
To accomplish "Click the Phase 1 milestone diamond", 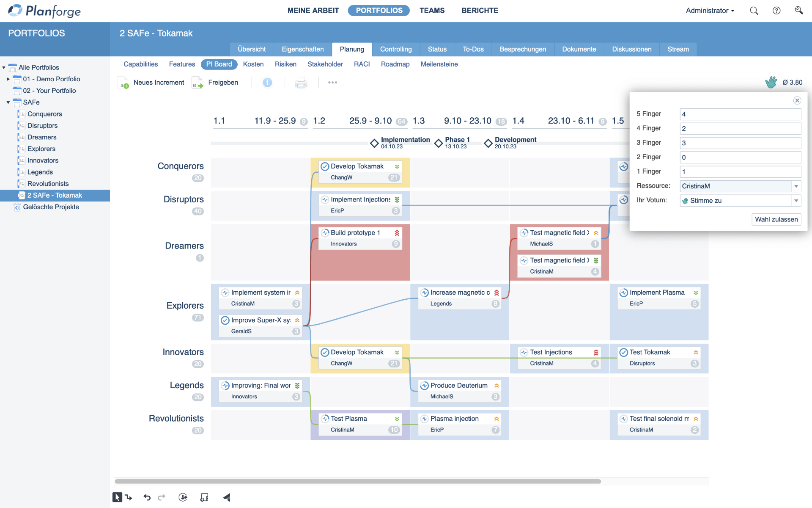I will (439, 143).
